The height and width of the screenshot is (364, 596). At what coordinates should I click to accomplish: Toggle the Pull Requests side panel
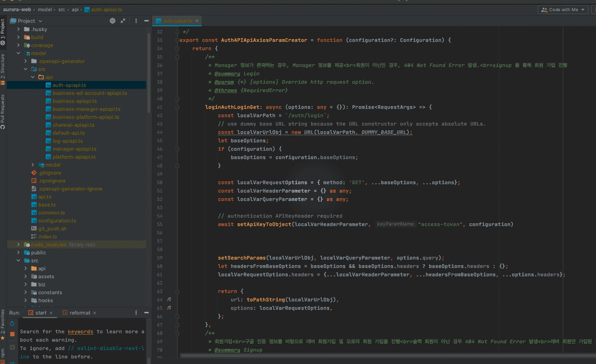(3, 111)
